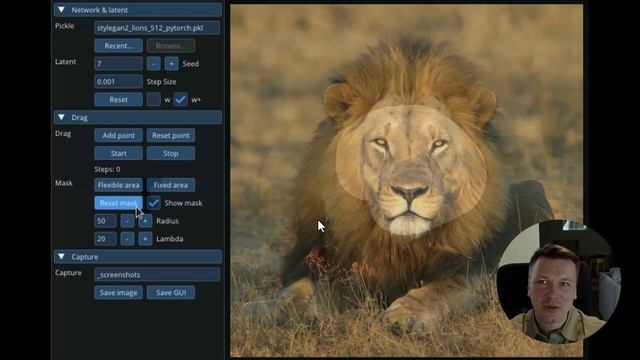The image size is (640, 360).
Task: Click the Reset mask button
Action: click(118, 203)
